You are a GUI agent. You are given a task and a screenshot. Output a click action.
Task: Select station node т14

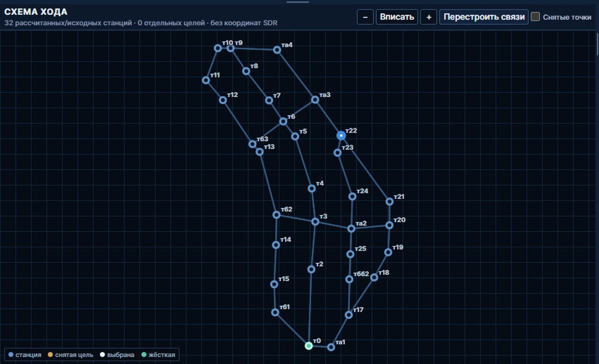pos(276,245)
